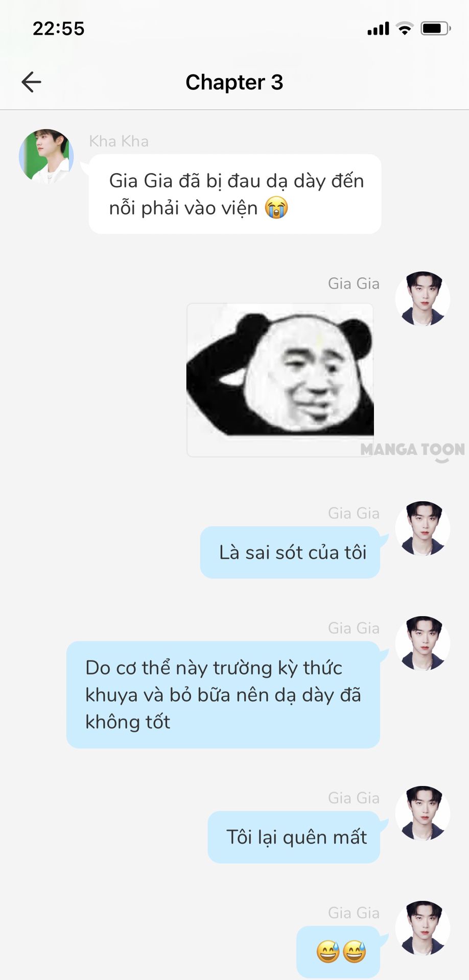Screen dimensions: 469x980
Task: Tap the Chapter 3 title
Action: 235,82
